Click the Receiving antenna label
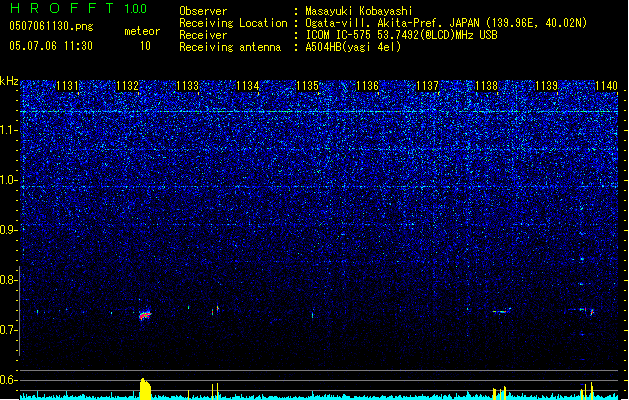 coord(230,47)
